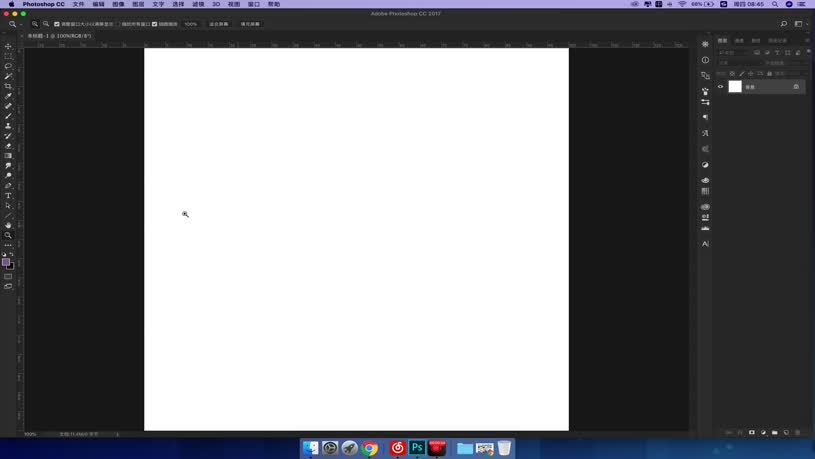Toggle Scrubby Zoom checkbox
Screen dimensions: 815x459
154,24
